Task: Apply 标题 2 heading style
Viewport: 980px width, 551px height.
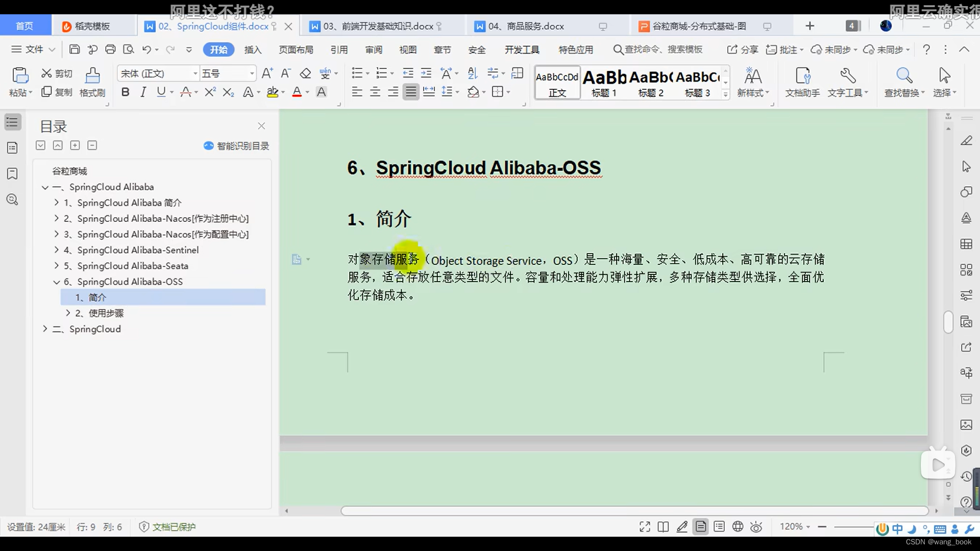Action: point(651,82)
